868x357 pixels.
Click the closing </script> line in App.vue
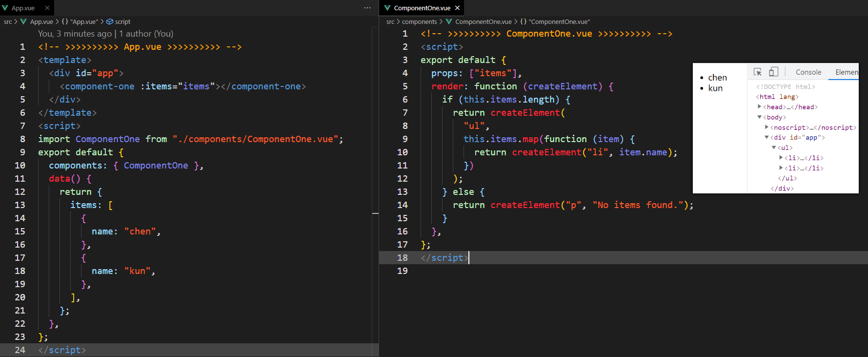pos(62,350)
